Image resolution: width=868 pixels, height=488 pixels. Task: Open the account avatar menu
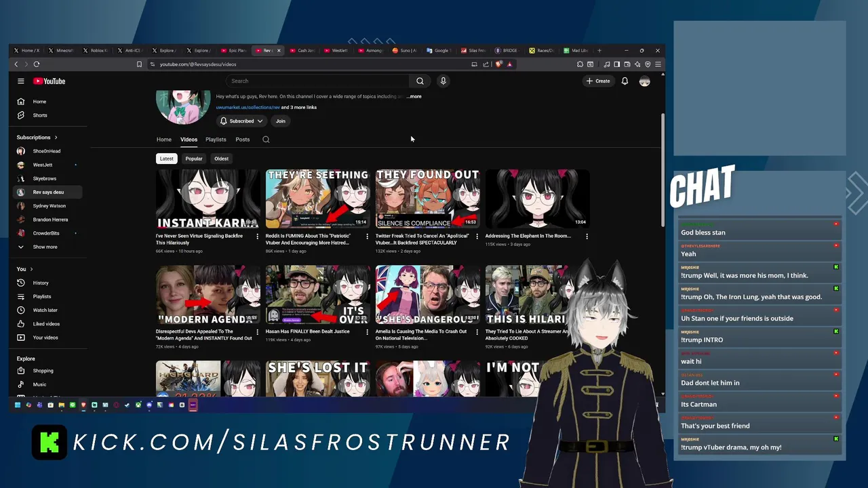pos(644,81)
